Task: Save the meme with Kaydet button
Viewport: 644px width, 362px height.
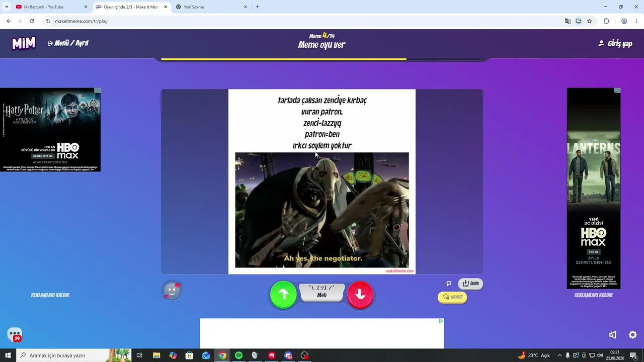Action: 452,297
